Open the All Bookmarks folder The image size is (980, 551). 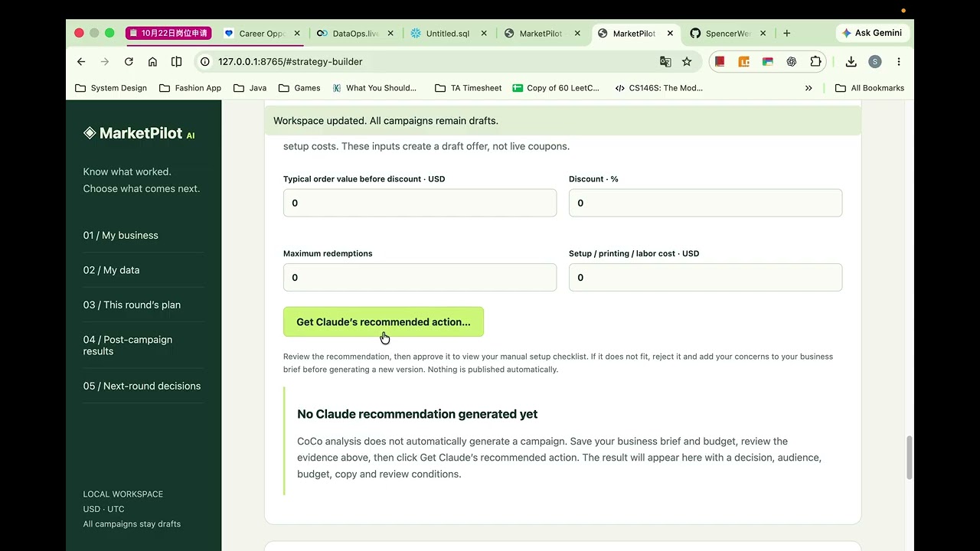[869, 88]
